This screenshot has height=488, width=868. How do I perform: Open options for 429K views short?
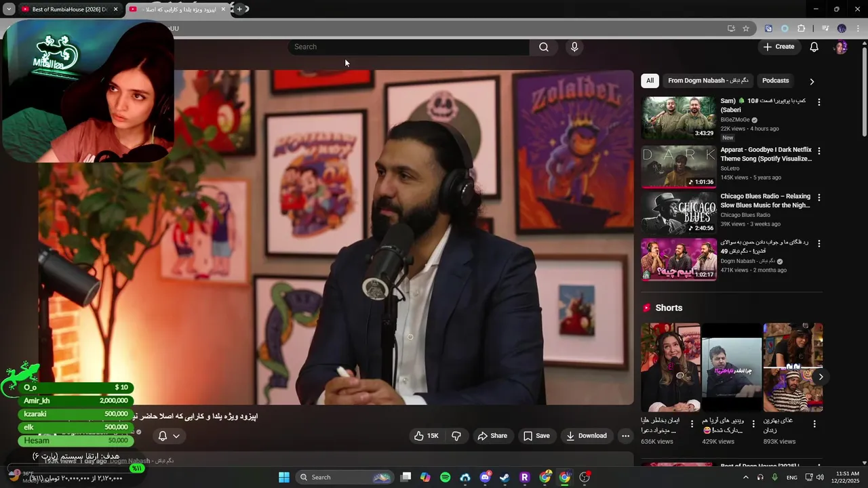753,424
